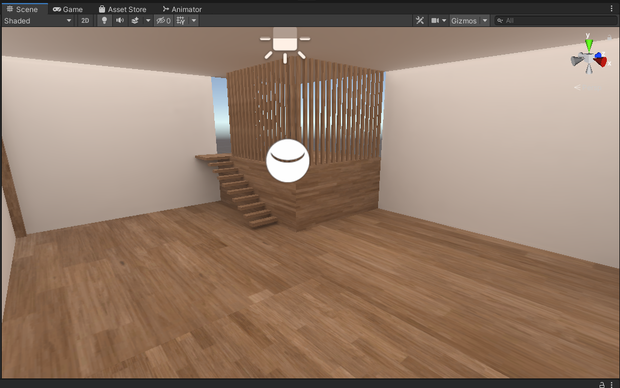
Task: Toggle scene audio speaker button
Action: [119, 21]
